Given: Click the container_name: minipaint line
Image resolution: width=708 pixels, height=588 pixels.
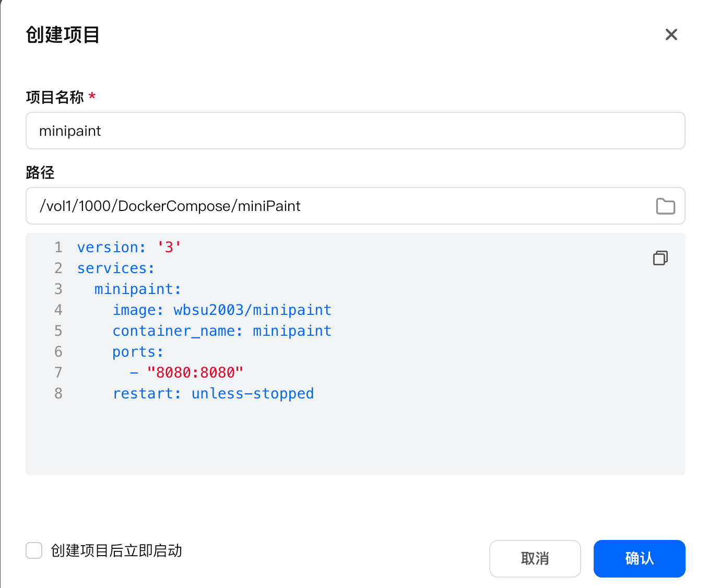Looking at the screenshot, I should [x=222, y=331].
